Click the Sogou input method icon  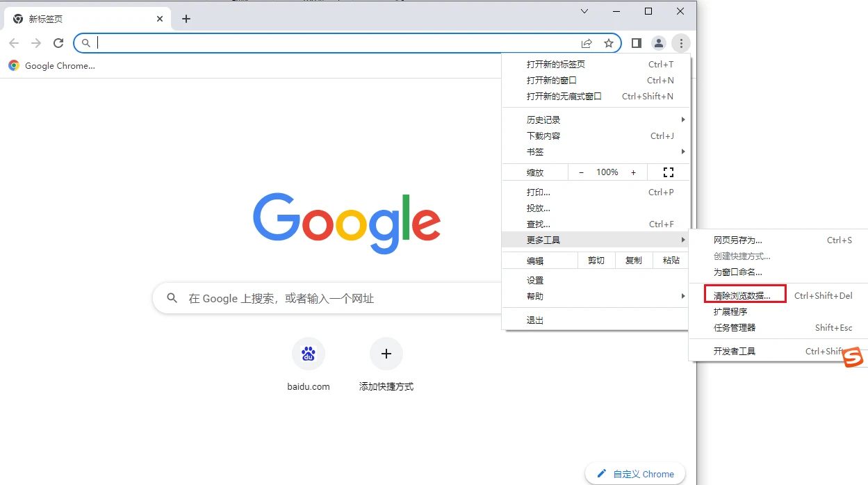coord(853,357)
